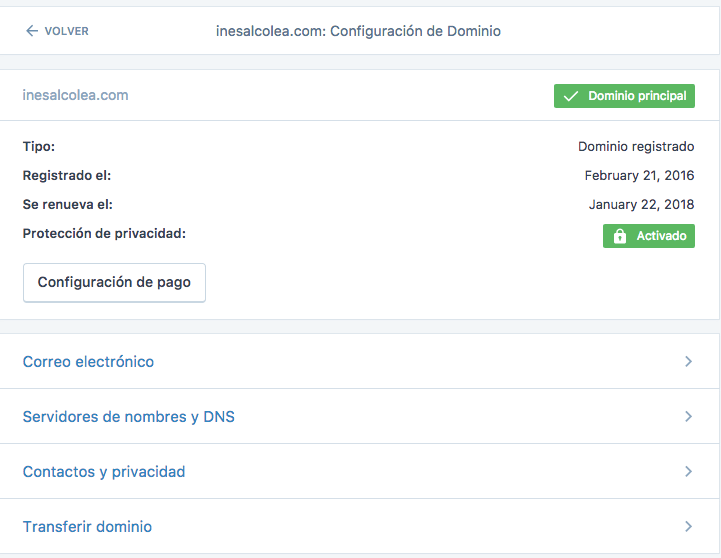This screenshot has width=721, height=558.
Task: Click the VOLVER link text
Action: pyautogui.click(x=66, y=31)
